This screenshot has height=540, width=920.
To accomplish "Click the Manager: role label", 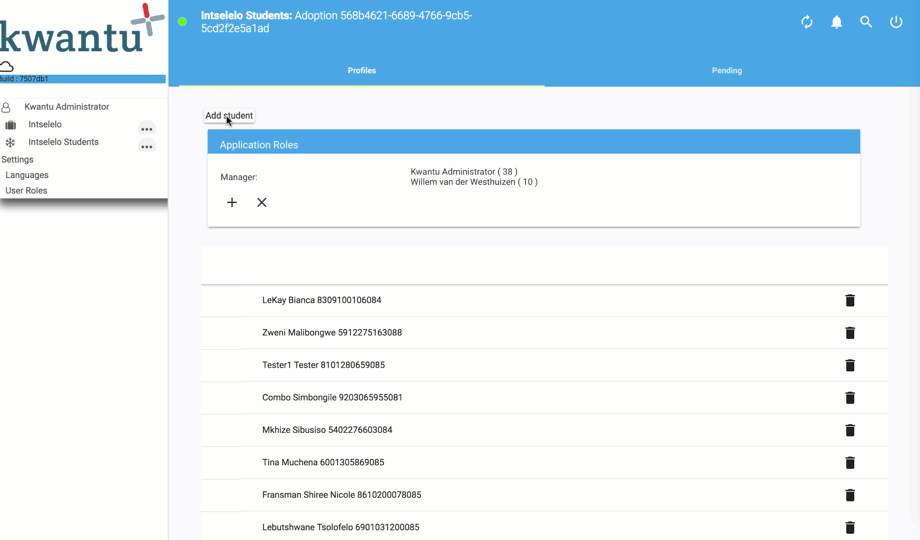I will [239, 177].
